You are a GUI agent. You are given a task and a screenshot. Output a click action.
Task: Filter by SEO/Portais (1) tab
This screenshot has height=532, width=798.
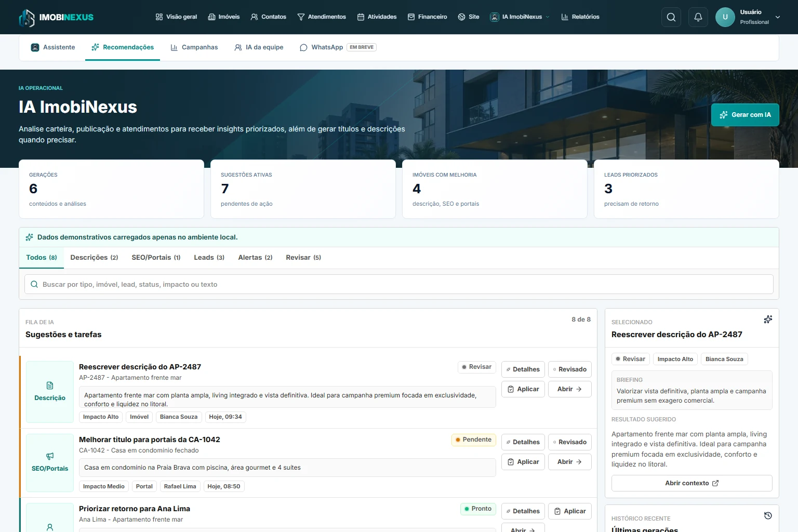tap(156, 258)
